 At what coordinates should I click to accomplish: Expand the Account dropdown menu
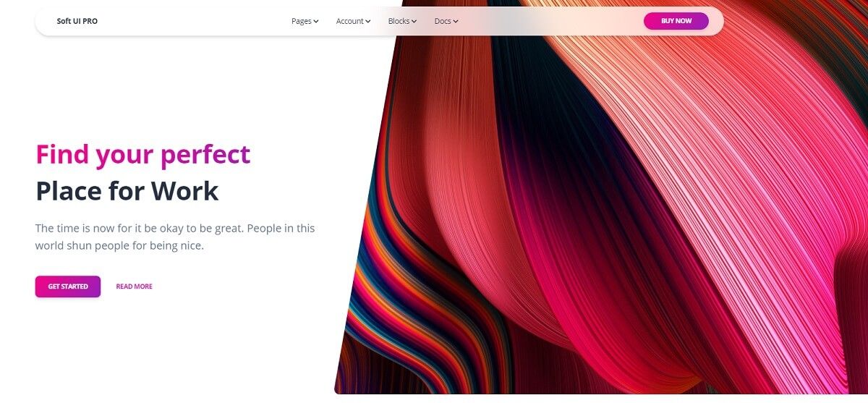pyautogui.click(x=353, y=21)
